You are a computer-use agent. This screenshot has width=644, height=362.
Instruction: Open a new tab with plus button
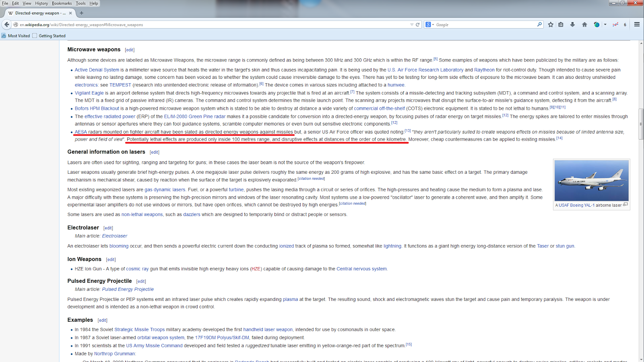pos(81,13)
